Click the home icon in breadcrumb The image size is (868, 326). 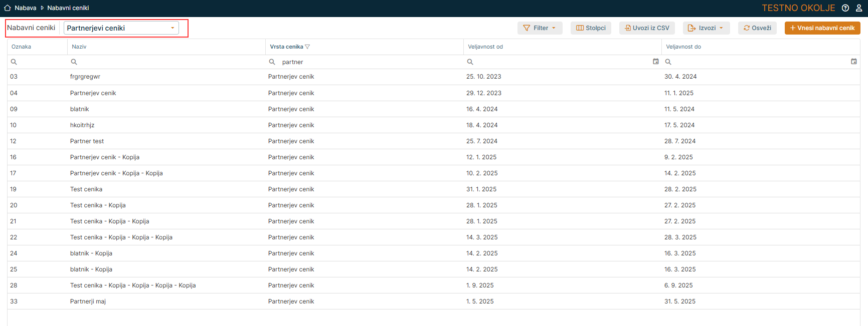(8, 8)
